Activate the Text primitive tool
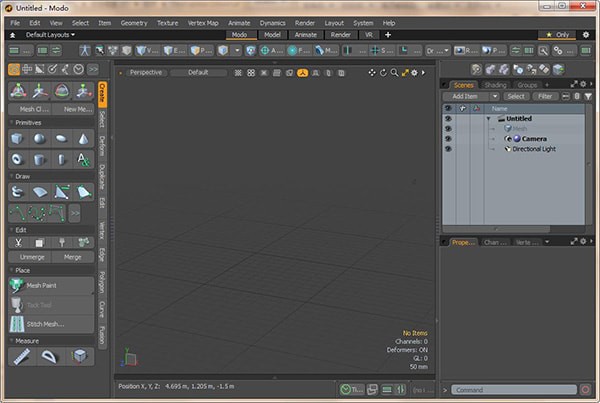The width and height of the screenshot is (600, 403). click(84, 159)
